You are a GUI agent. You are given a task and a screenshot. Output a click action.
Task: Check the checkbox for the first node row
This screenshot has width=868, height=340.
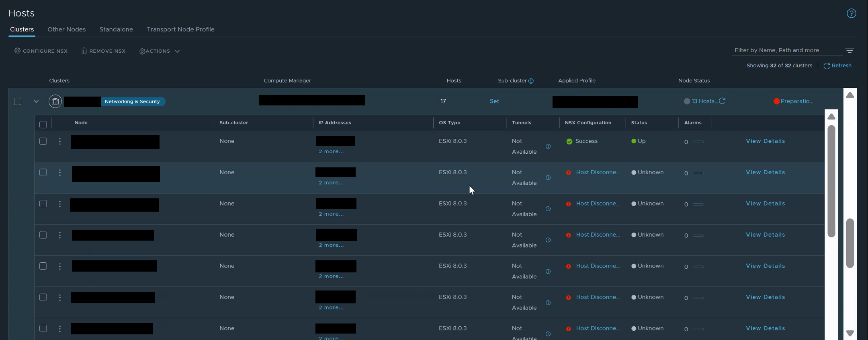click(43, 141)
